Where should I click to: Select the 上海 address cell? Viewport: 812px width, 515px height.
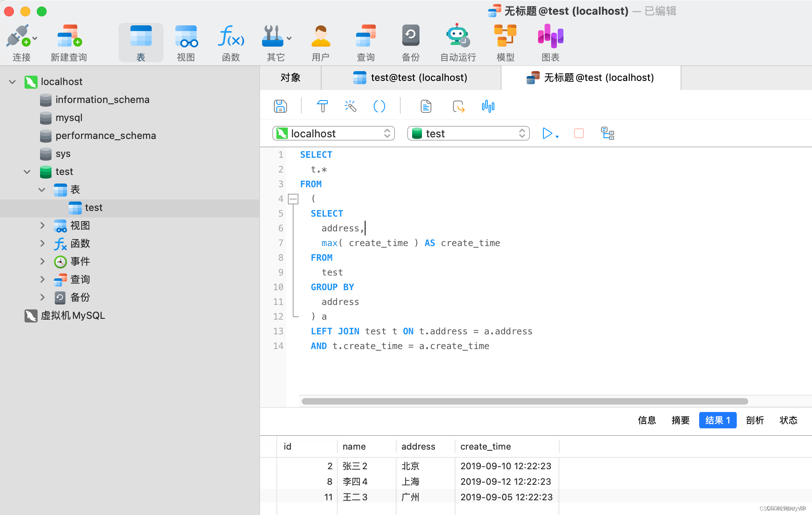425,481
